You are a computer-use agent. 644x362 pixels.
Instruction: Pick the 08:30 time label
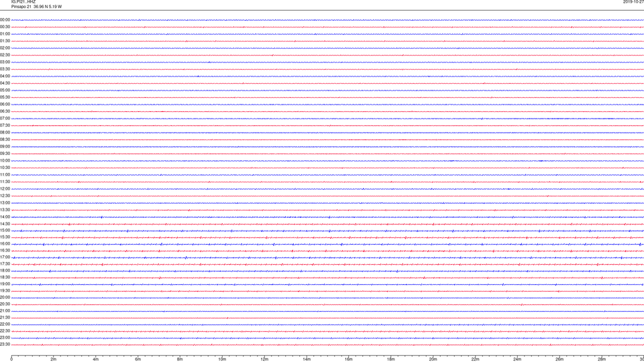pos(5,139)
